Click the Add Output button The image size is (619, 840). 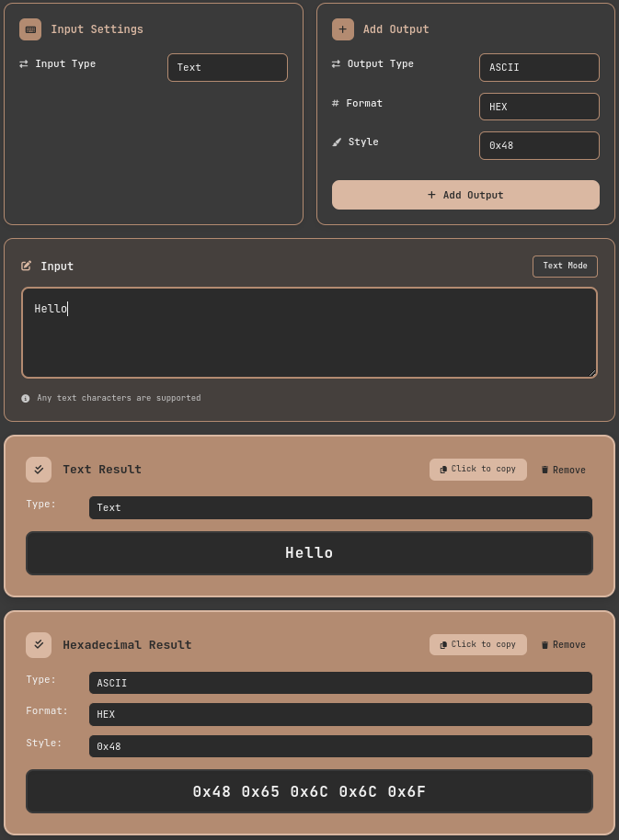pyautogui.click(x=465, y=195)
